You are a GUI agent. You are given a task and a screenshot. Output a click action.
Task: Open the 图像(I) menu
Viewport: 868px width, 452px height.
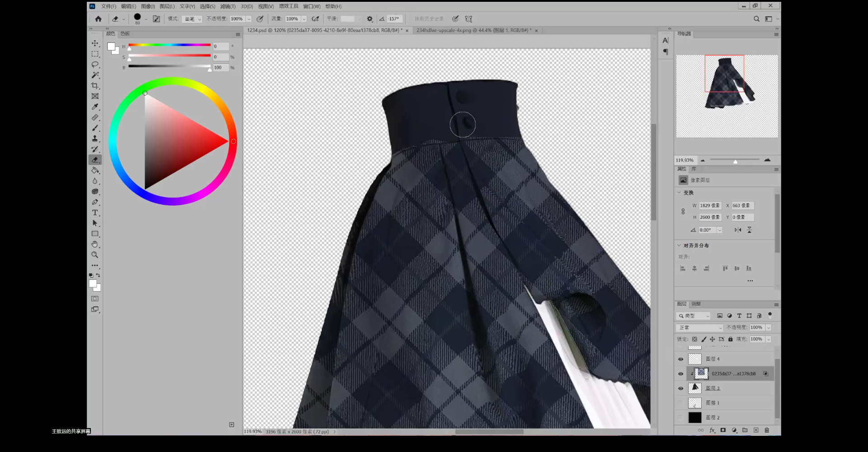coord(148,6)
